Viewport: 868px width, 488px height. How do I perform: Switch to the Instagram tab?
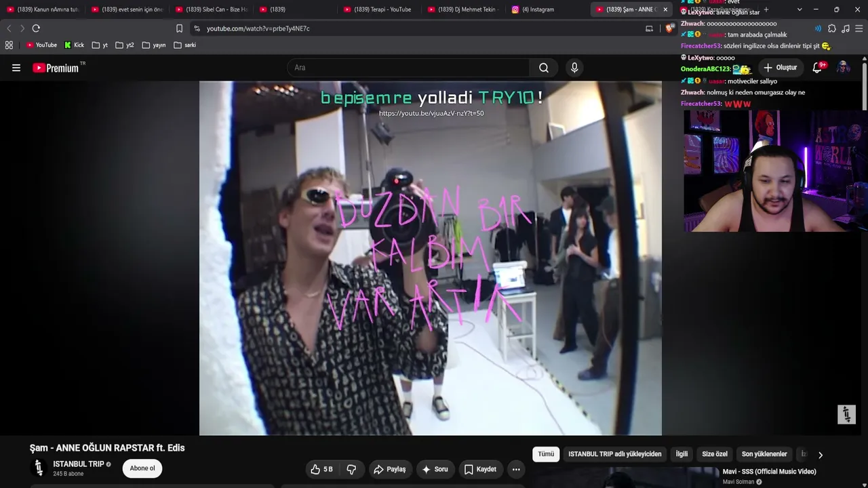coord(548,9)
